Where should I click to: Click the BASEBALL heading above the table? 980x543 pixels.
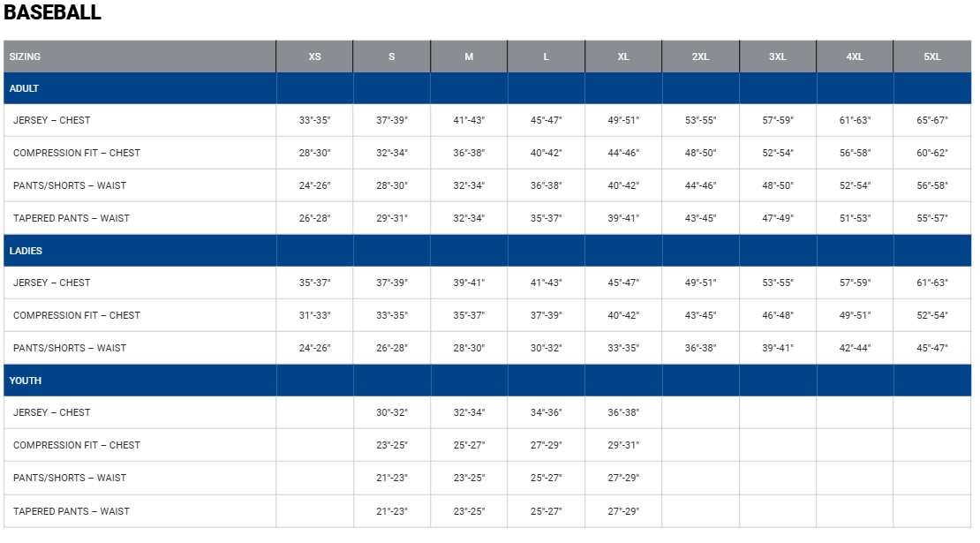pyautogui.click(x=53, y=13)
